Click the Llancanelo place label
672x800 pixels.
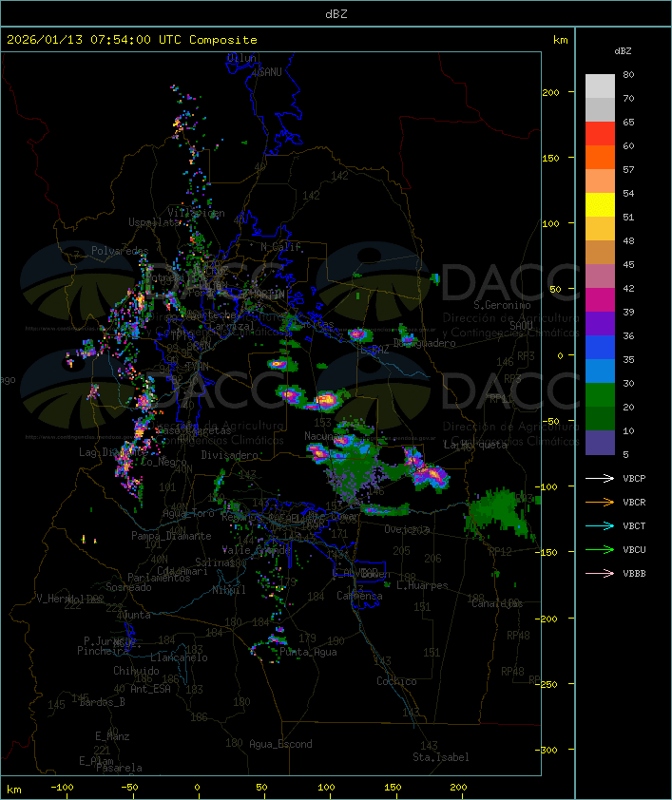[x=179, y=657]
